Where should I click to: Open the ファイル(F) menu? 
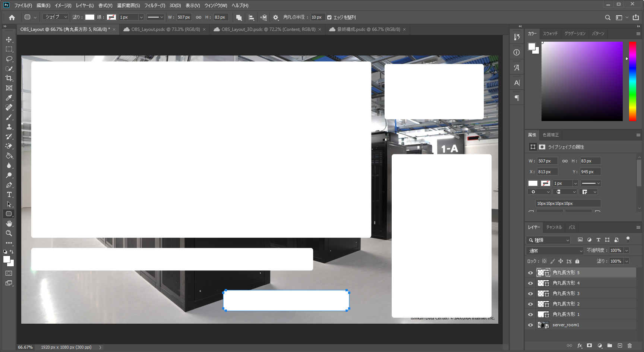click(x=23, y=6)
